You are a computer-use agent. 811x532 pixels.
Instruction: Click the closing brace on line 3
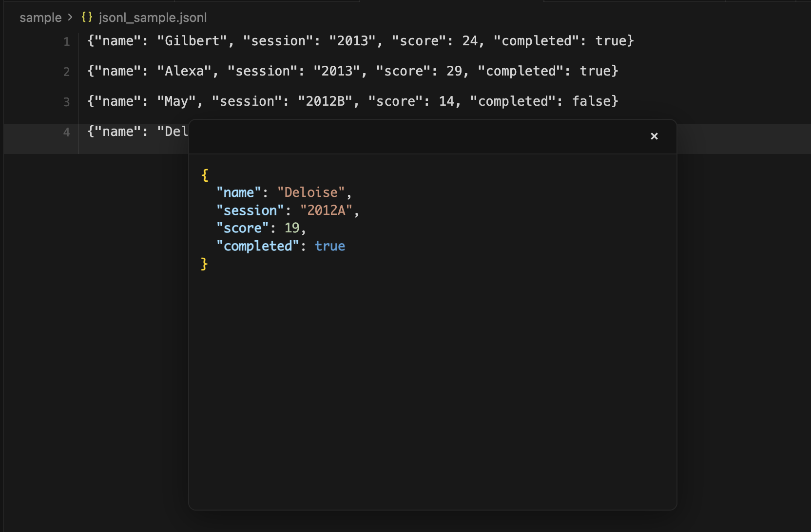(x=614, y=101)
